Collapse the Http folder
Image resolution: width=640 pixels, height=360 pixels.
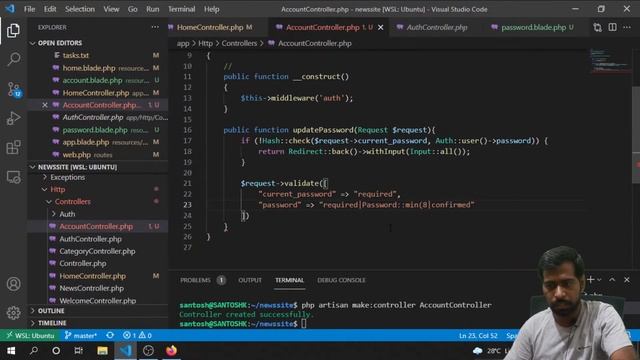pyautogui.click(x=98, y=189)
